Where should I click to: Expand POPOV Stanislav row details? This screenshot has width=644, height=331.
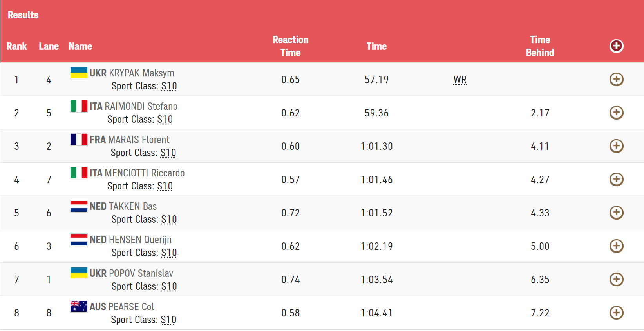click(616, 279)
